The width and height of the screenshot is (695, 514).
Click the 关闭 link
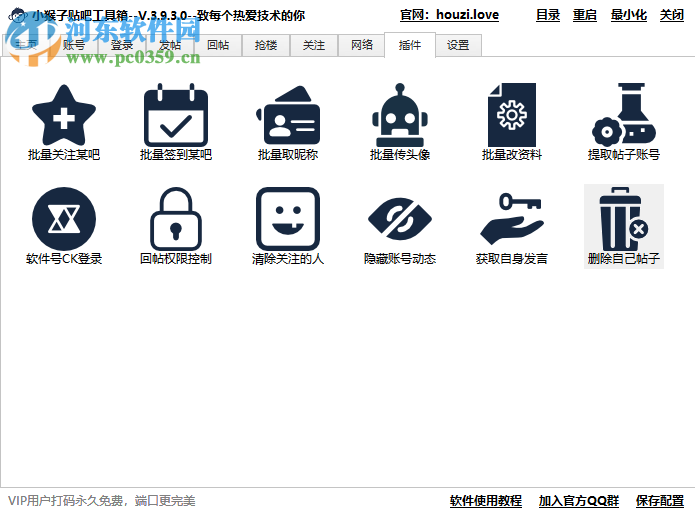click(x=672, y=15)
